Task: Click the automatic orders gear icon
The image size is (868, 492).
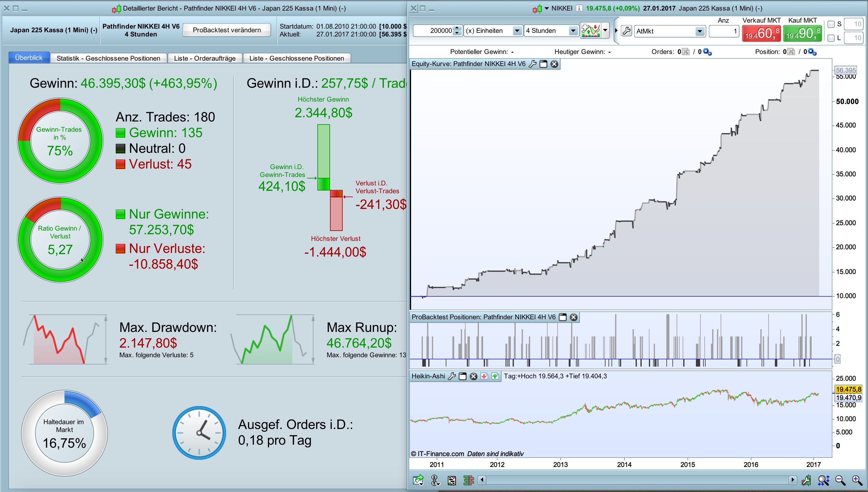Action: click(x=707, y=52)
